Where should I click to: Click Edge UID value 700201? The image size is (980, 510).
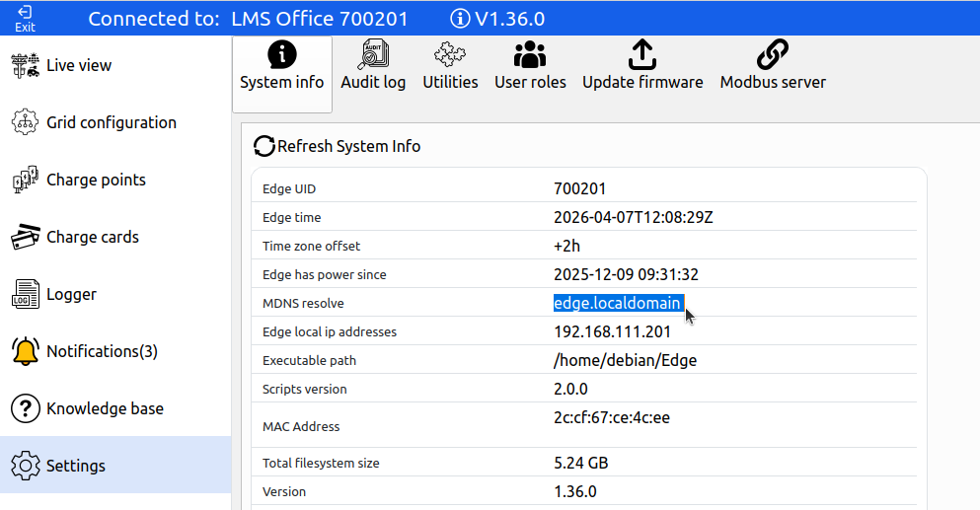[x=579, y=188]
